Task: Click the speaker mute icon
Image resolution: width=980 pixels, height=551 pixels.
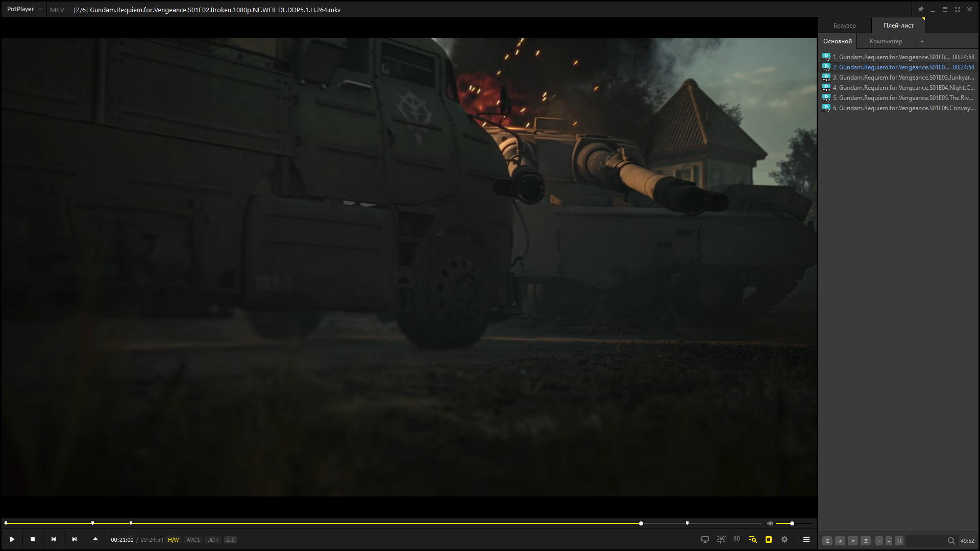Action: click(770, 523)
